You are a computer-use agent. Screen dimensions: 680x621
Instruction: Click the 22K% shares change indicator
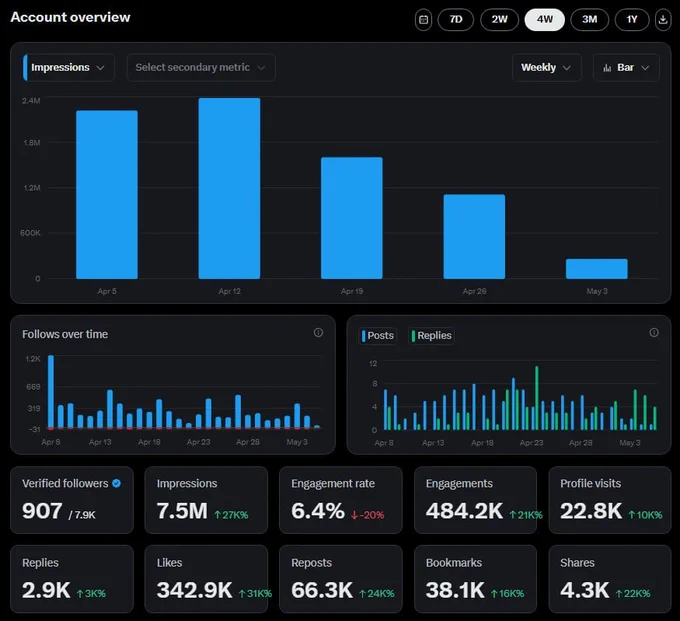pyautogui.click(x=633, y=594)
